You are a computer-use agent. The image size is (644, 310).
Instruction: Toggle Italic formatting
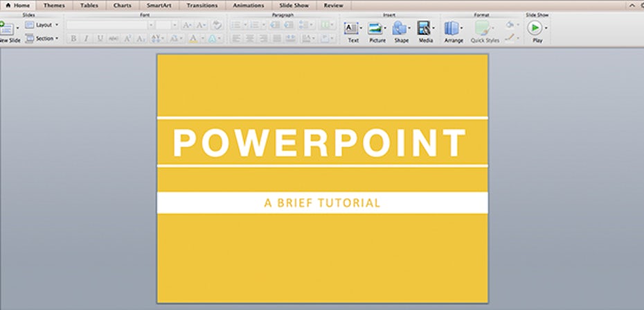(x=87, y=39)
